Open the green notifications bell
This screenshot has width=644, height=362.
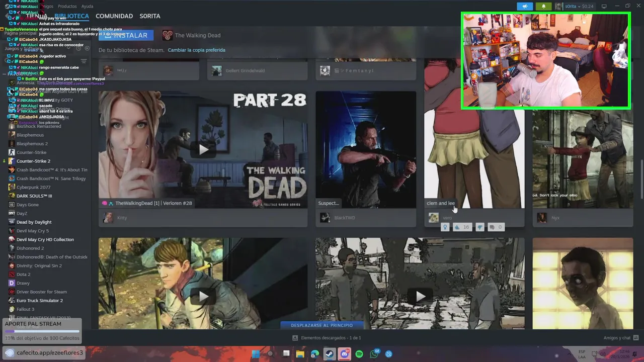(x=543, y=7)
